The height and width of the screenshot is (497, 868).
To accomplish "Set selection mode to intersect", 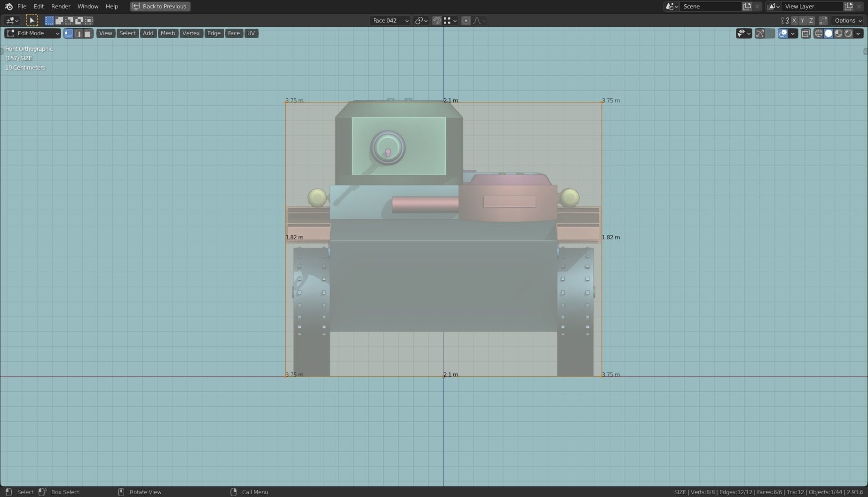I will (x=89, y=20).
